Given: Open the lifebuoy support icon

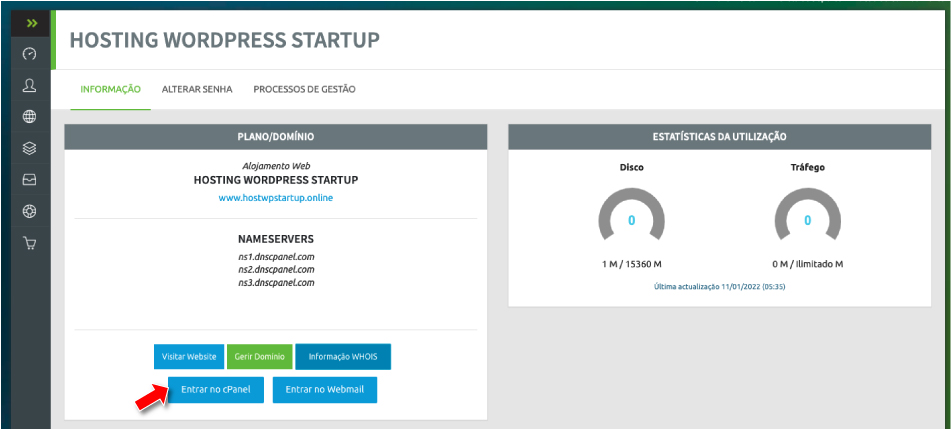Looking at the screenshot, I should point(30,211).
